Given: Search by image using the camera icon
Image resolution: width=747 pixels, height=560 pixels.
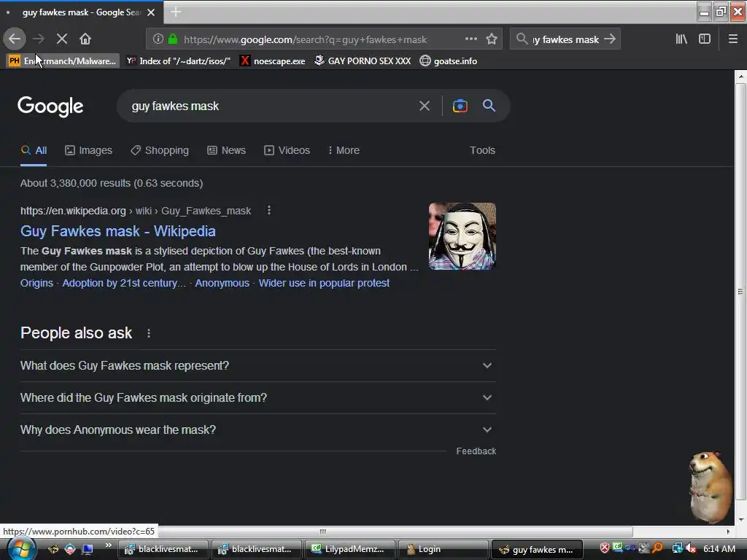Looking at the screenshot, I should pos(460,106).
